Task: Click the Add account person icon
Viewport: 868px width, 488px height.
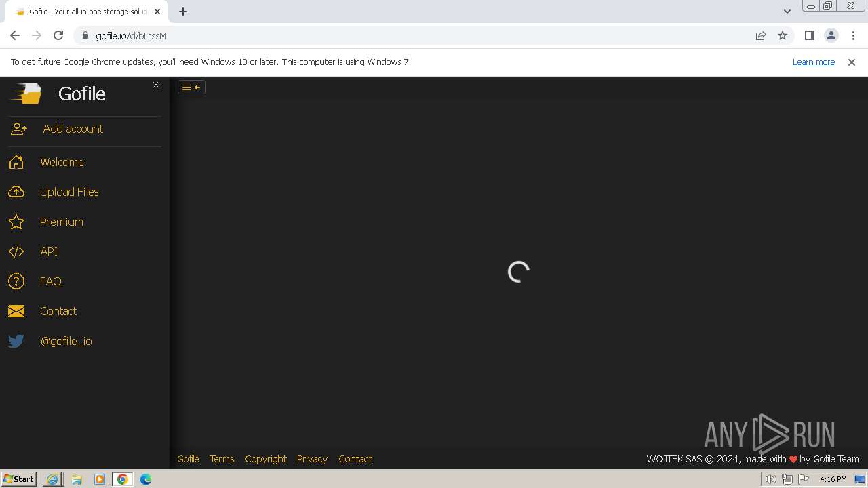Action: pos(19,129)
